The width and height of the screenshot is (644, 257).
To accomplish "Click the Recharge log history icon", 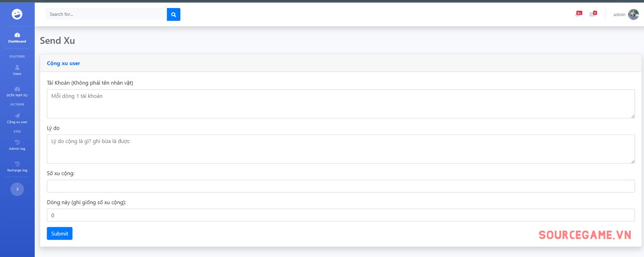I will 17,164.
